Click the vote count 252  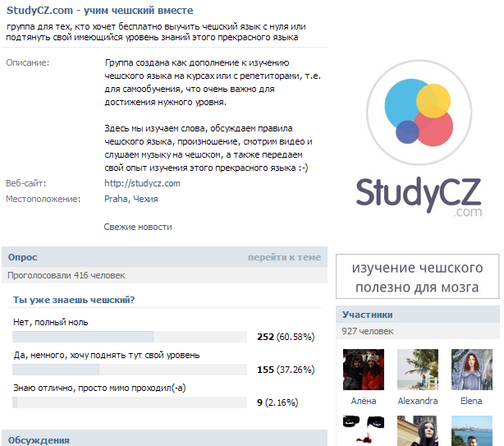265,337
